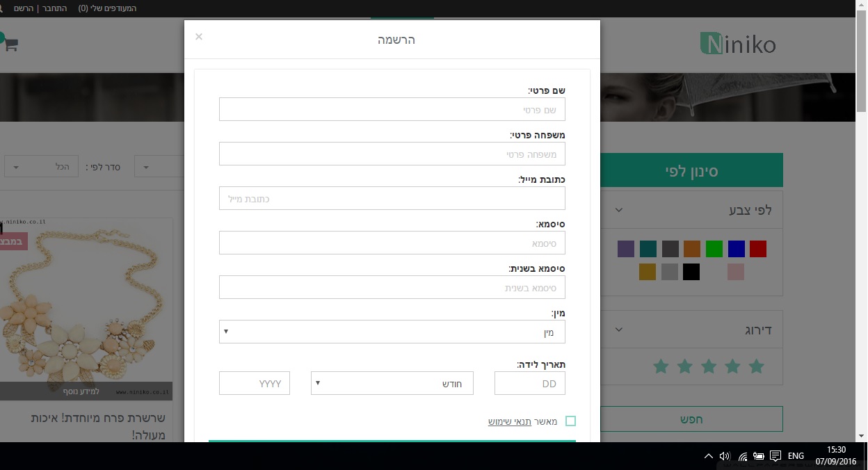
Task: Click the shopping cart icon
Action: click(10, 44)
